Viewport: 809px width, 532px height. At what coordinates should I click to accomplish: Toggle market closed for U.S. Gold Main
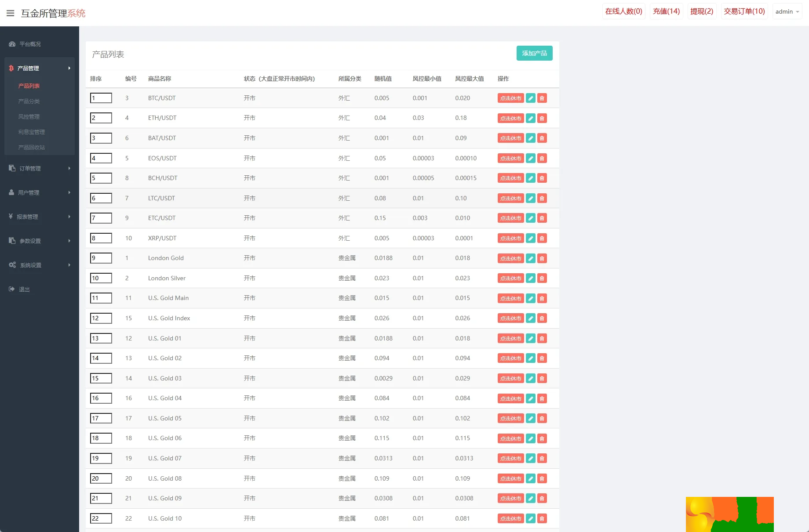click(x=510, y=299)
